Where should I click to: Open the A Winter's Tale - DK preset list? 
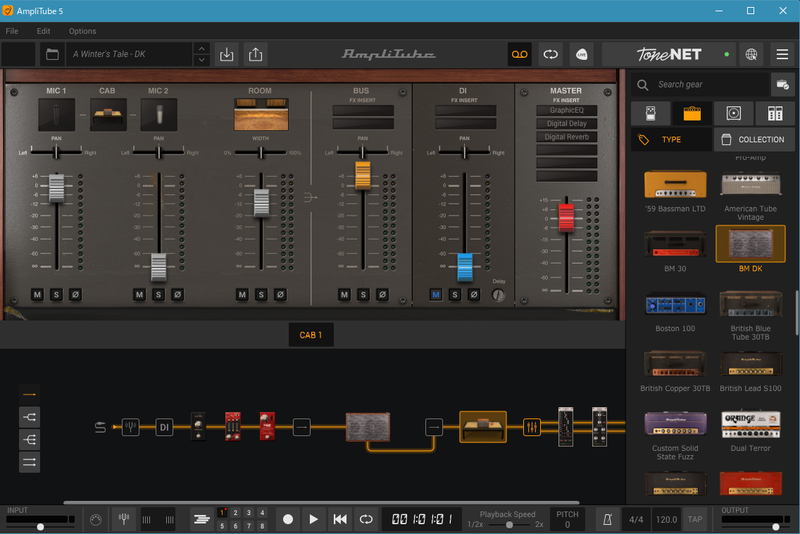pos(130,54)
